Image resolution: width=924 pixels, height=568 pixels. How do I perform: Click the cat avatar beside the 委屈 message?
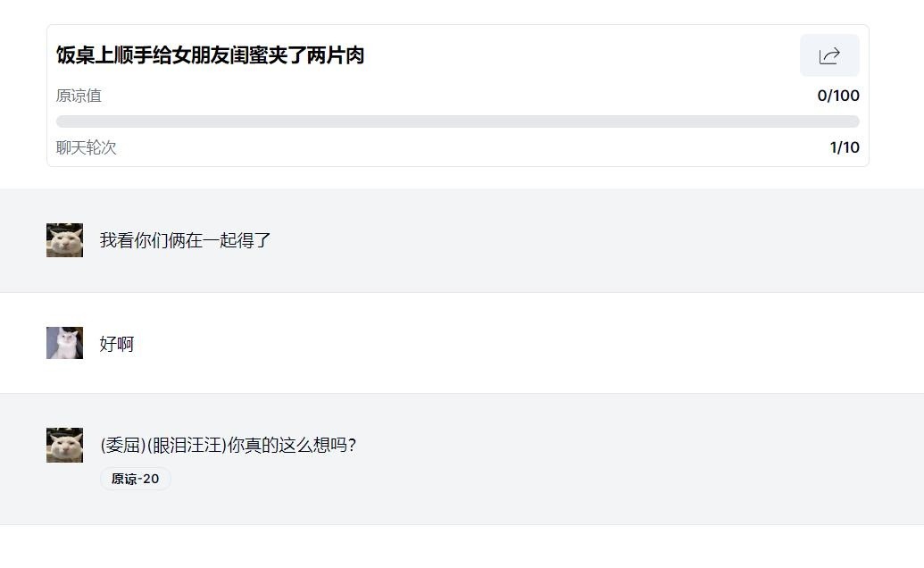coord(64,445)
